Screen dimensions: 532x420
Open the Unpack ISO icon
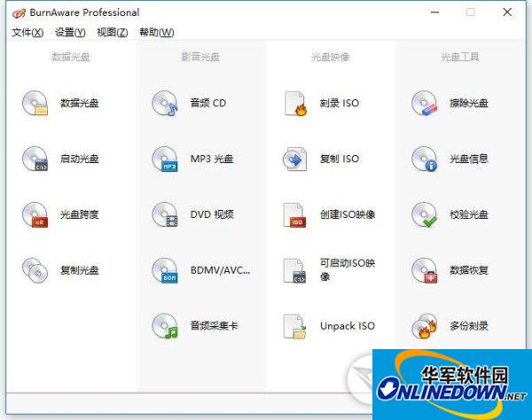pyautogui.click(x=294, y=326)
